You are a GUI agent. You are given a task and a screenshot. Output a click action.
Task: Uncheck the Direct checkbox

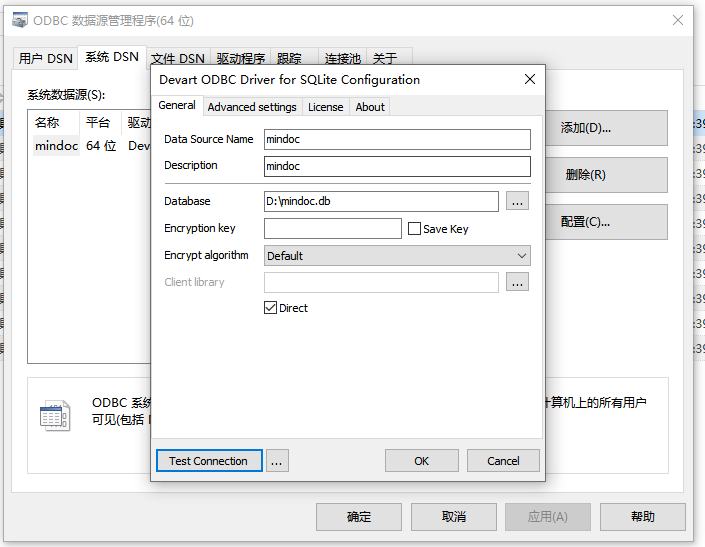click(270, 308)
